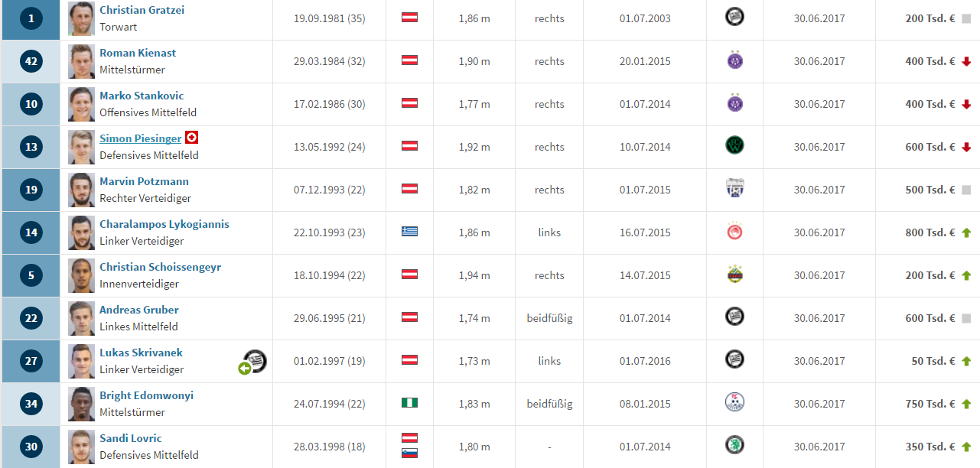980x468 pixels.
Task: Click the Greek flag in Lykogiannis row
Action: click(x=409, y=232)
